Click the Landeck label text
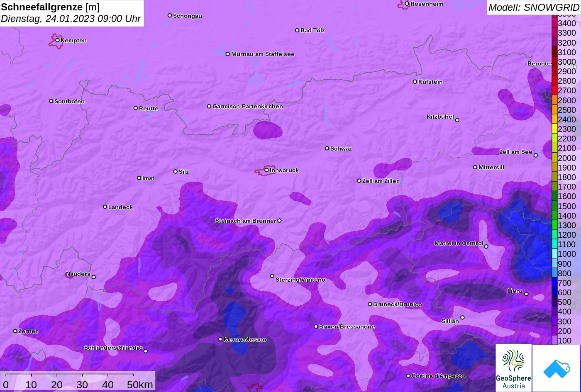 point(120,207)
